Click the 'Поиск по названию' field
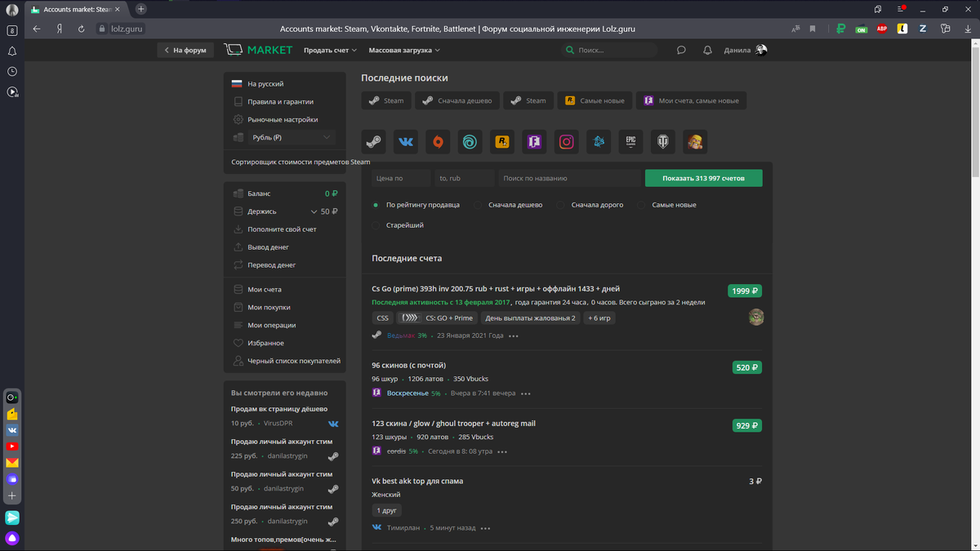 pos(568,178)
